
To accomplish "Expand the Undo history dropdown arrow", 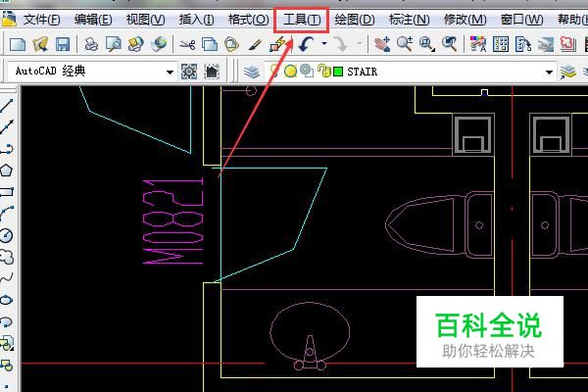I will (x=324, y=44).
